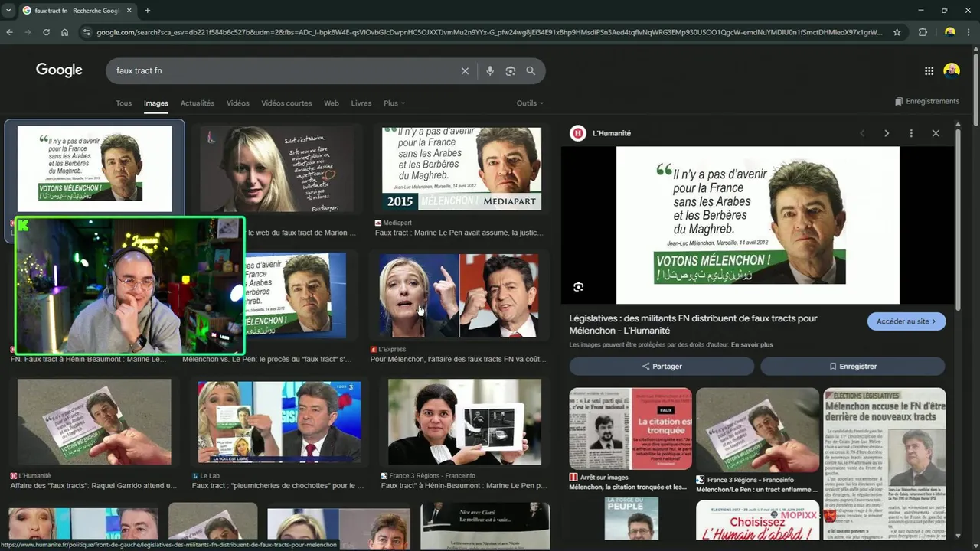Open related 'Mélenchon accuse le FN' clipping
The width and height of the screenshot is (980, 551).
884,463
